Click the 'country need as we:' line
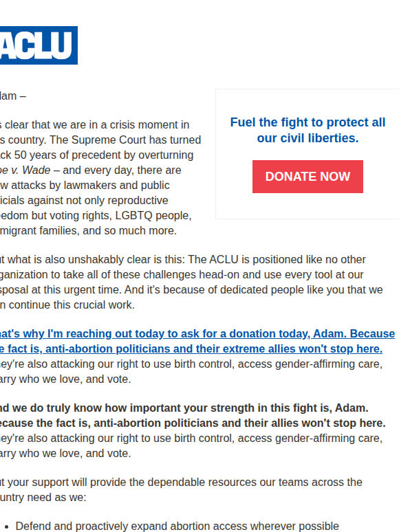The image size is (399, 532). [x=43, y=498]
